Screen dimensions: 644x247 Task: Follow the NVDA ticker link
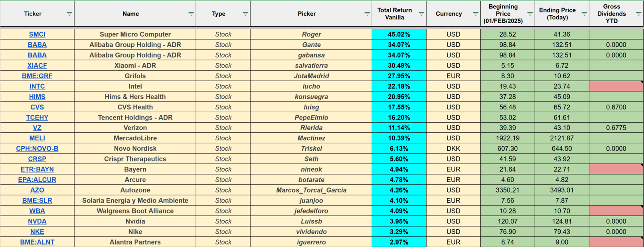(37, 221)
